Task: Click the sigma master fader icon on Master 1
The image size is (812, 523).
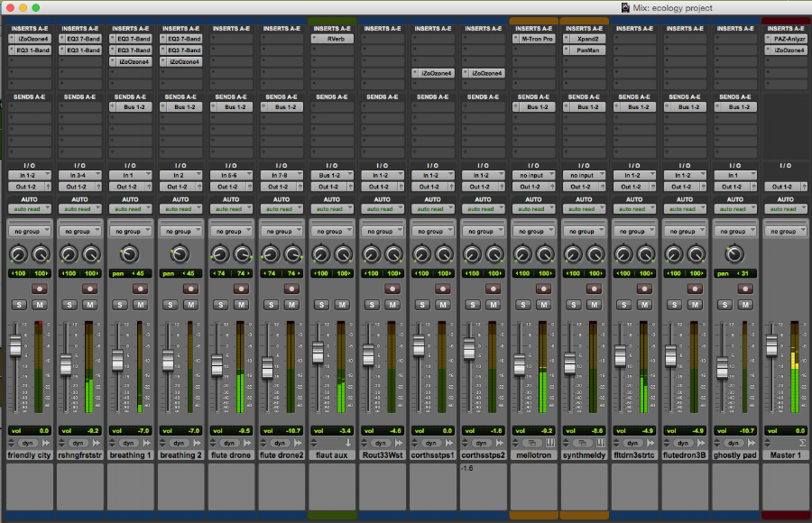Action: tap(802, 444)
